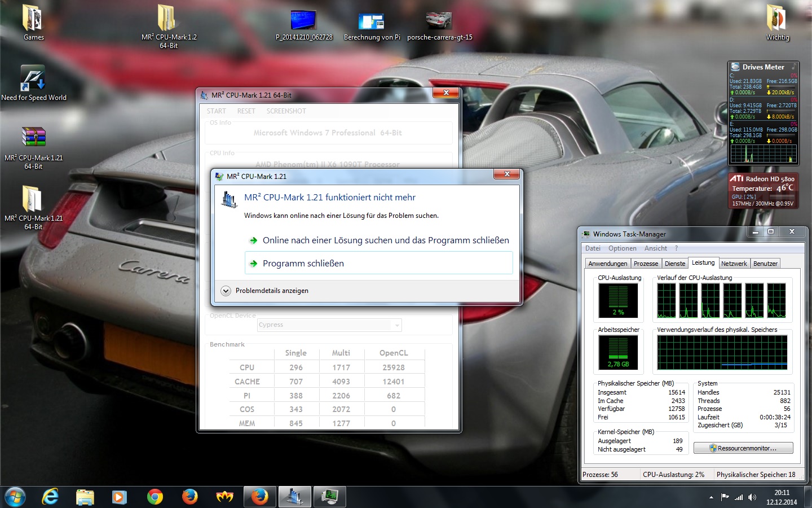Open Ansicht menu in Task-Manager

click(655, 248)
